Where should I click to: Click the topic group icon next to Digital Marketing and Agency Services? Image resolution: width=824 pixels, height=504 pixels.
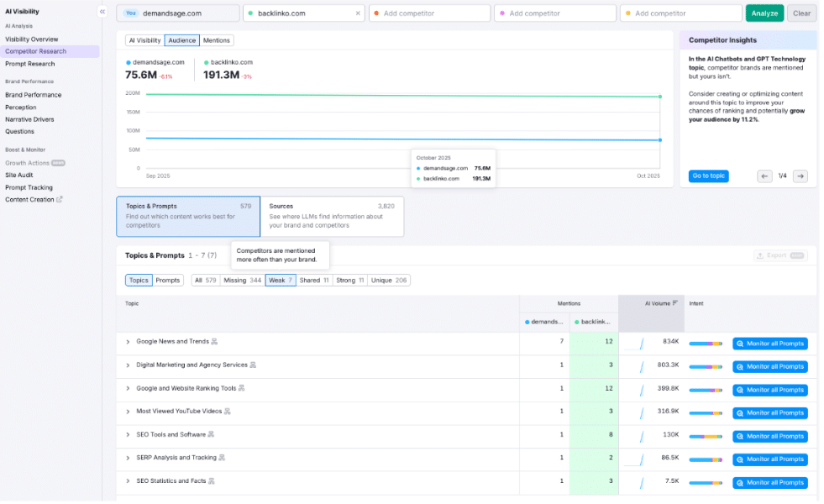click(x=254, y=367)
